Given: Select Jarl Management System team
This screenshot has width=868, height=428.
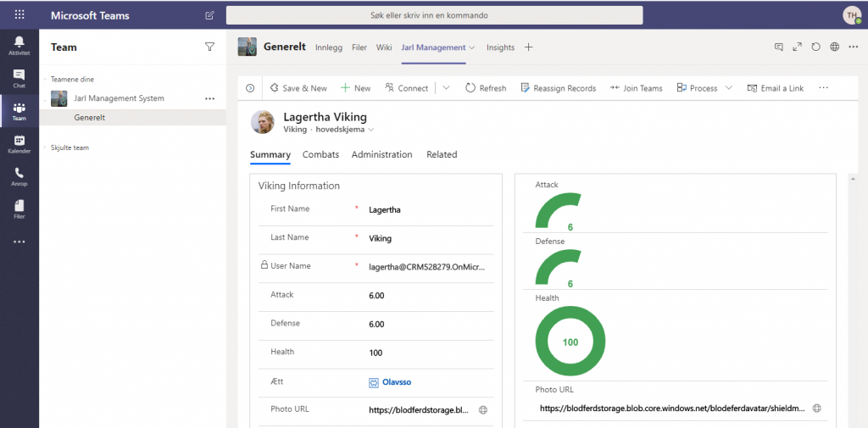Looking at the screenshot, I should click(x=119, y=98).
